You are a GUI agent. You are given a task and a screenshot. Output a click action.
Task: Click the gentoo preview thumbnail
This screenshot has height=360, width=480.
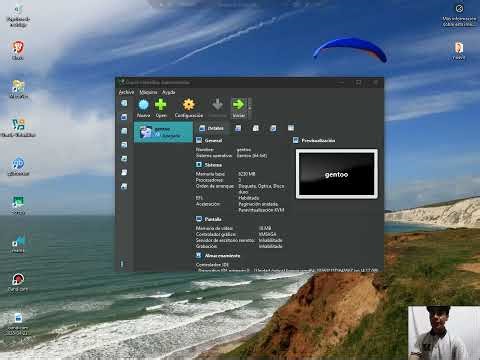pos(337,174)
